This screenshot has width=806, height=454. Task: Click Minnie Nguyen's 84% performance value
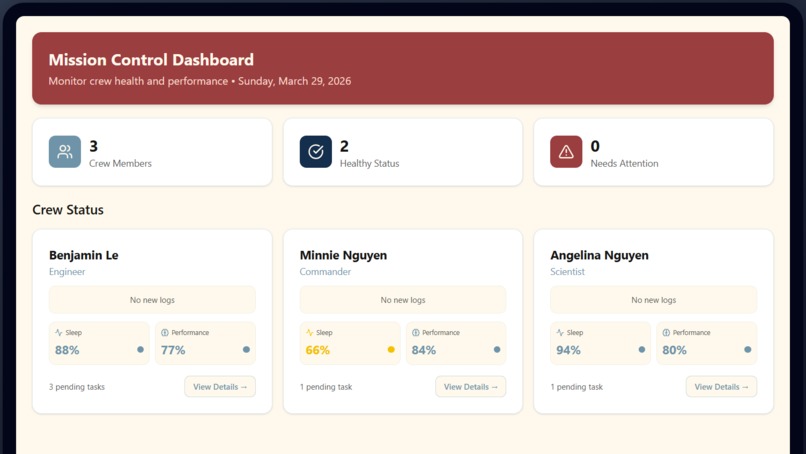point(424,350)
